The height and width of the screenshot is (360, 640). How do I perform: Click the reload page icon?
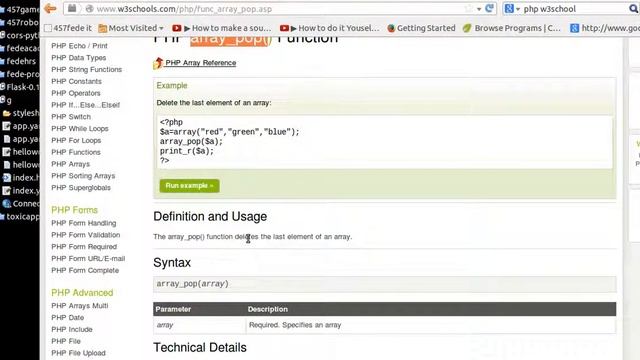489,9
